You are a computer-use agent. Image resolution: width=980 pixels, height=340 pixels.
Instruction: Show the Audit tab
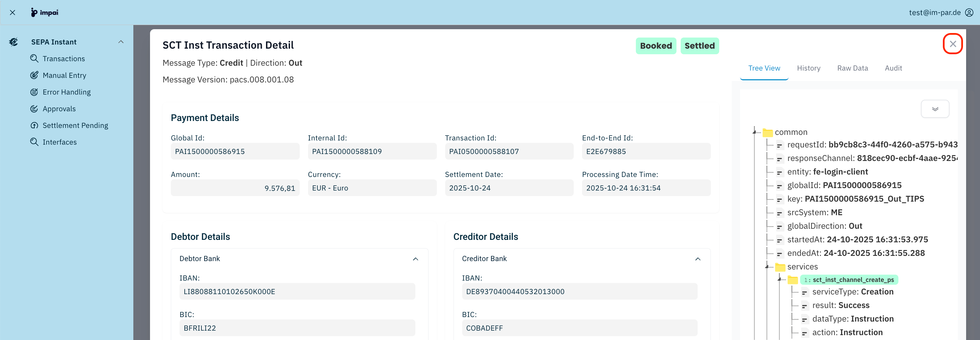pos(893,68)
